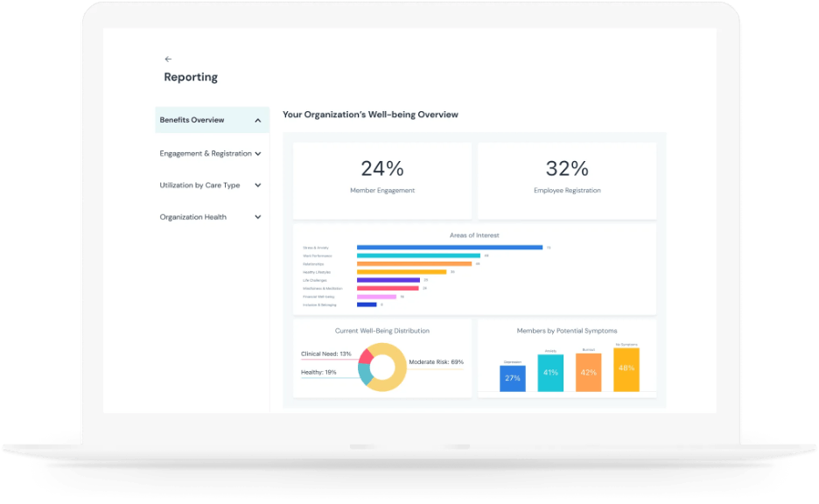Image resolution: width=819 pixels, height=504 pixels.
Task: Click the Current Well-Being Distribution title
Action: click(382, 331)
